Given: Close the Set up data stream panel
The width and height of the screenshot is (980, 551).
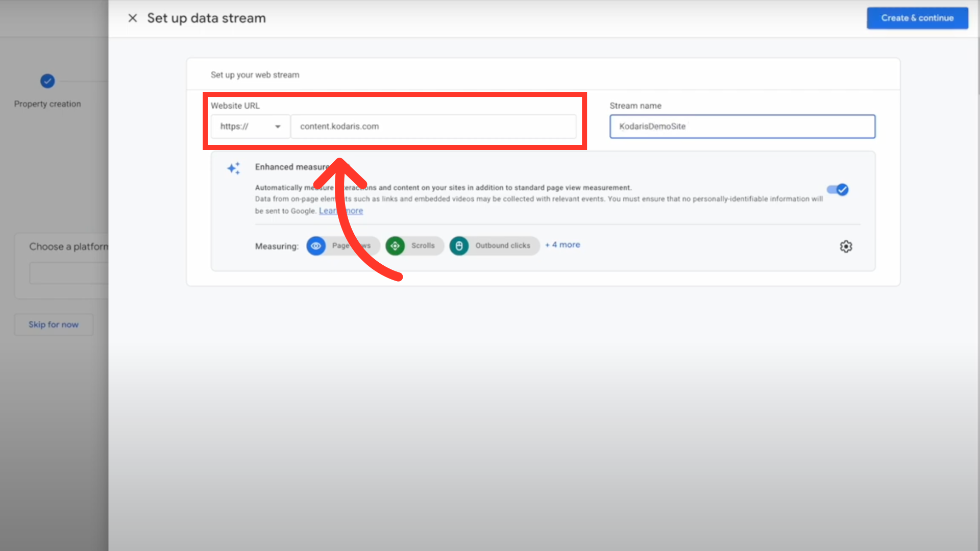Looking at the screenshot, I should pyautogui.click(x=133, y=18).
